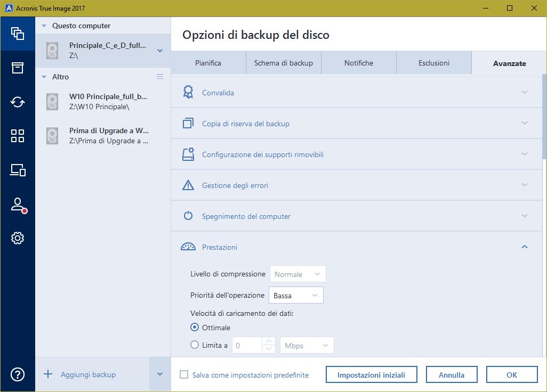The width and height of the screenshot is (547, 392).
Task: Enable Salva come impostazioni predefinite checkbox
Action: (184, 375)
